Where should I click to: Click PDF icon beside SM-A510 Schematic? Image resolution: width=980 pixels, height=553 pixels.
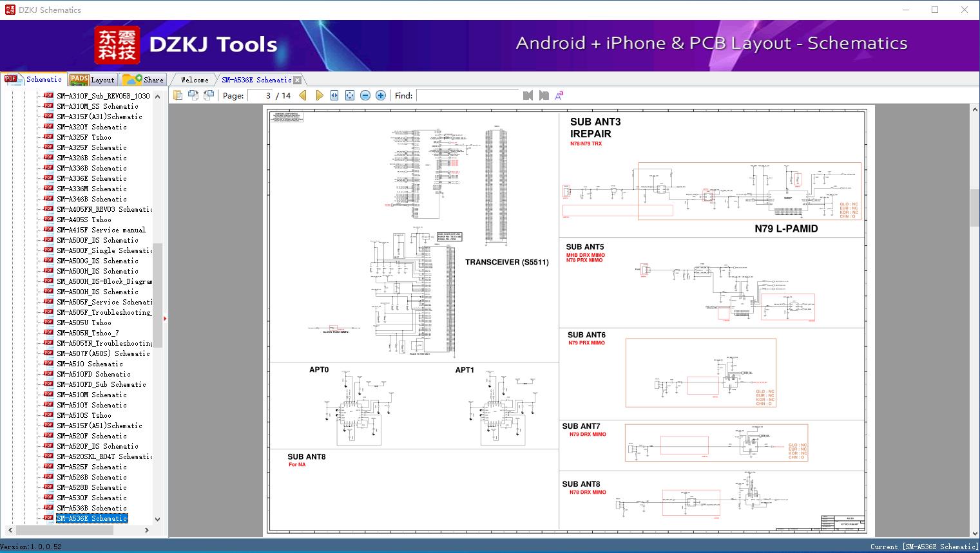48,363
